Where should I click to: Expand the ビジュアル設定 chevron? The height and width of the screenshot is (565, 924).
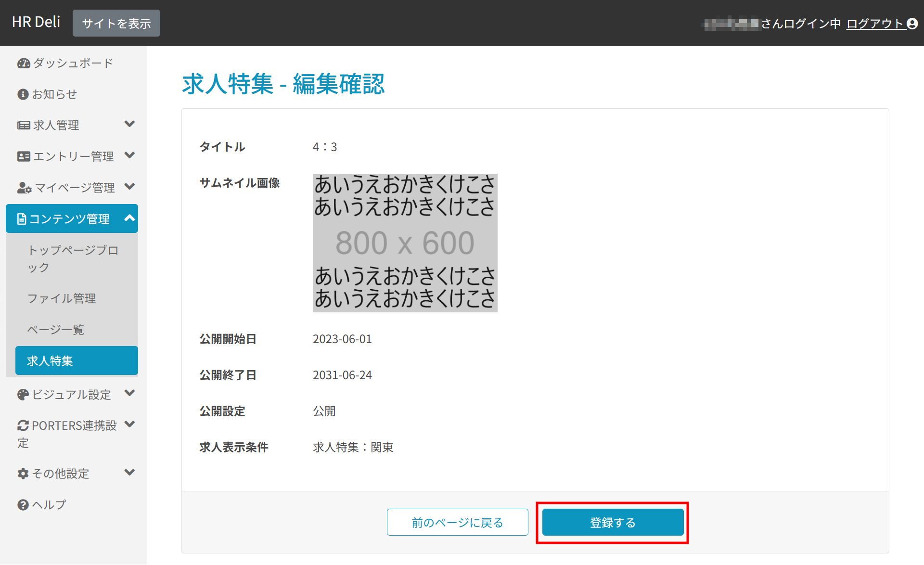[x=129, y=393]
